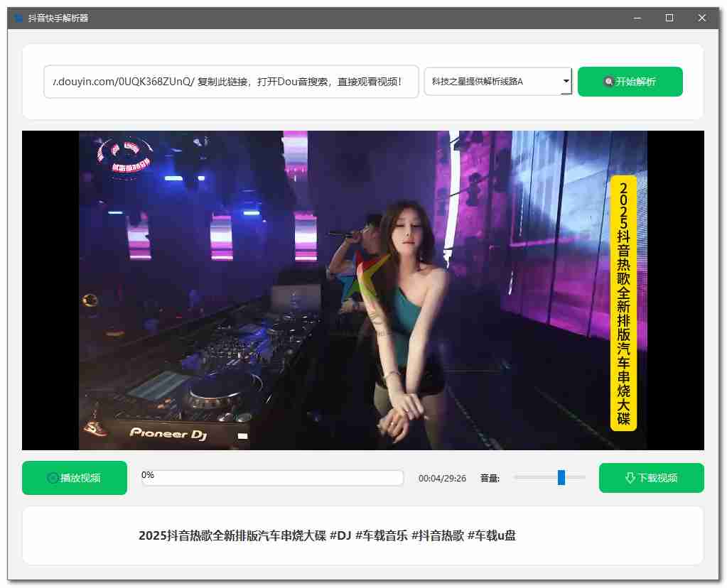Click the app icon in the title bar
This screenshot has height=588, width=727.
pos(18,18)
